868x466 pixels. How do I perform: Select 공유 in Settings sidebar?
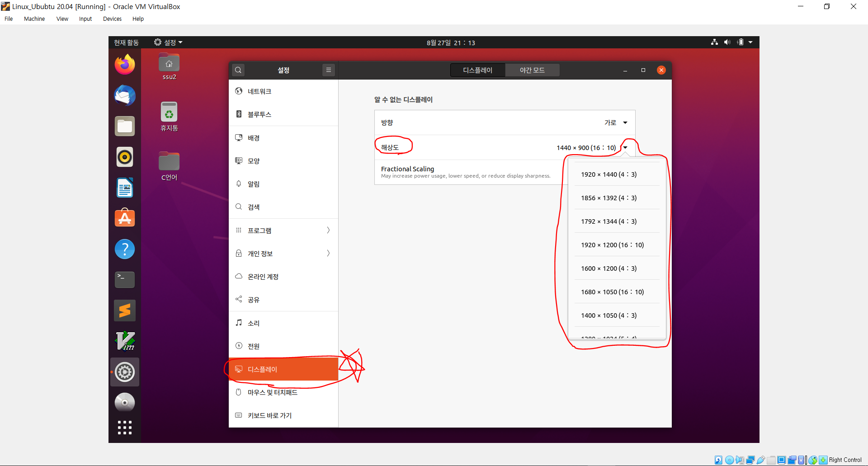pyautogui.click(x=283, y=300)
